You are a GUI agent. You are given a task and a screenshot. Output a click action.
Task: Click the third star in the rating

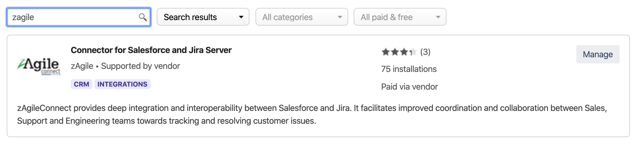point(404,52)
